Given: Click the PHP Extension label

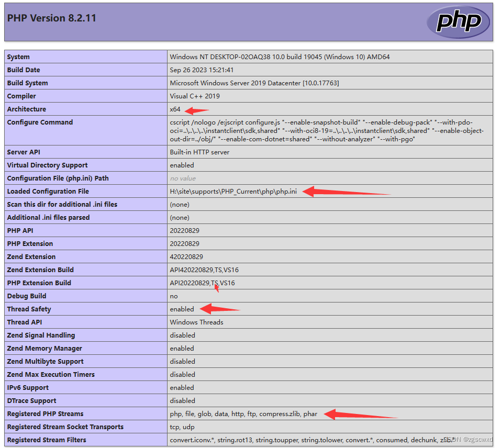Looking at the screenshot, I should 30,244.
